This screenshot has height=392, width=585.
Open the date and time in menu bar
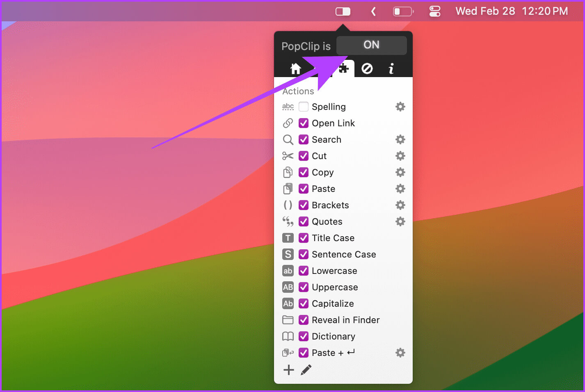click(512, 11)
